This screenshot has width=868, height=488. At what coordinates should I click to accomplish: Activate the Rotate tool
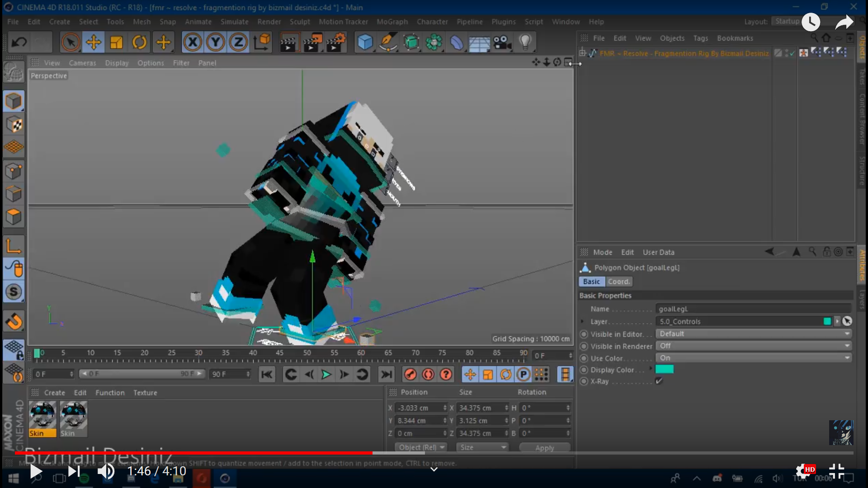pyautogui.click(x=140, y=42)
